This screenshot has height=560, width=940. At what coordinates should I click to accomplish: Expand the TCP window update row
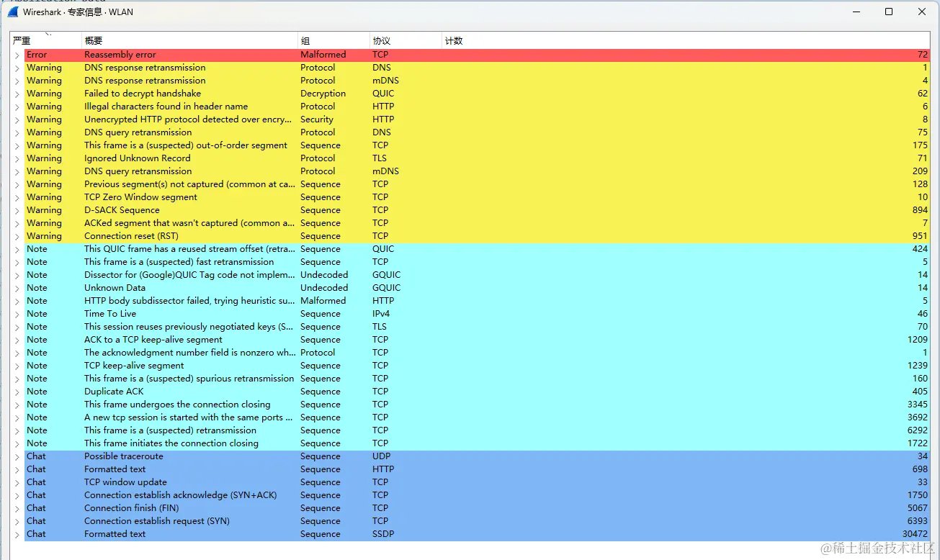(17, 482)
